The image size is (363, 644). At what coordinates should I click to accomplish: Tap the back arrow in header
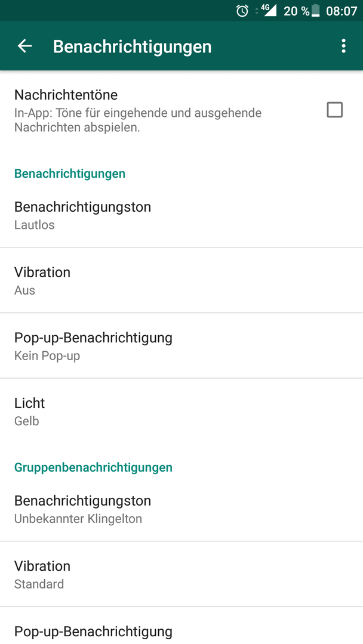click(x=24, y=46)
